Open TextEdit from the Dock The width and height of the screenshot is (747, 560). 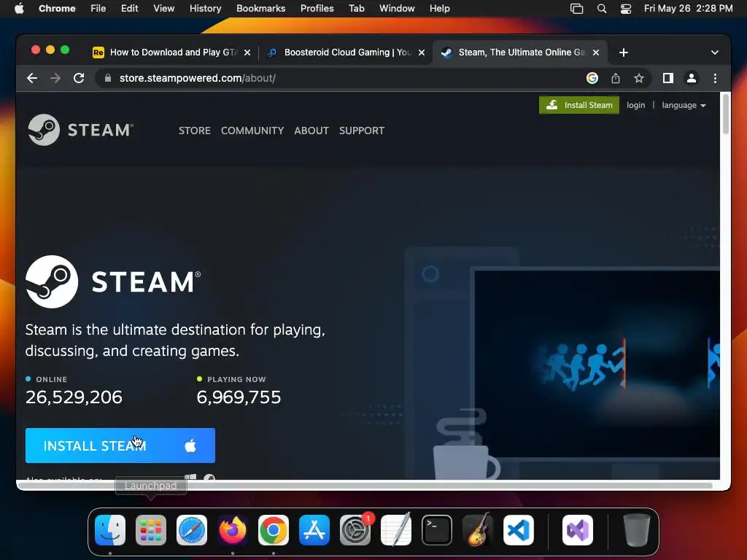click(x=396, y=529)
